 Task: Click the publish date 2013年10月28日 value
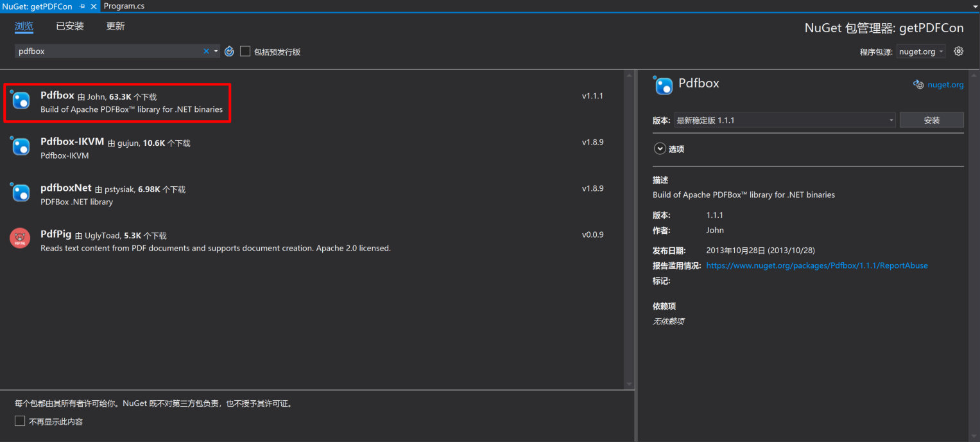point(761,251)
